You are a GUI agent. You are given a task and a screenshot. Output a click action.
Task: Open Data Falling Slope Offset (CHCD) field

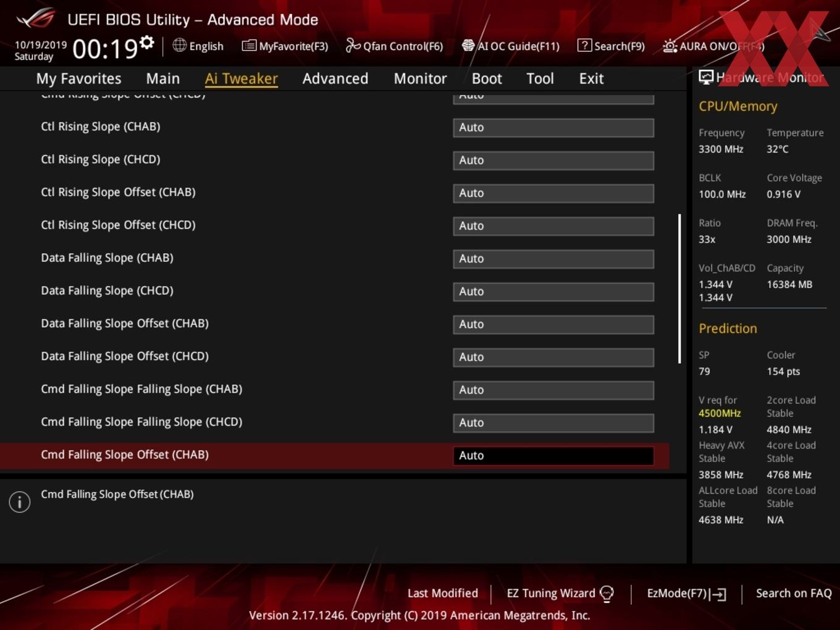point(553,356)
